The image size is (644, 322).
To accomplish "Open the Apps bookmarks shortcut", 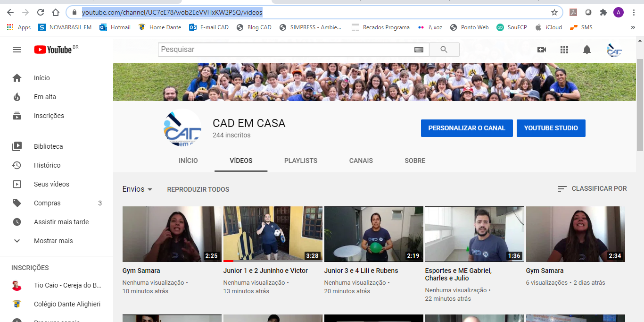I will click(19, 27).
